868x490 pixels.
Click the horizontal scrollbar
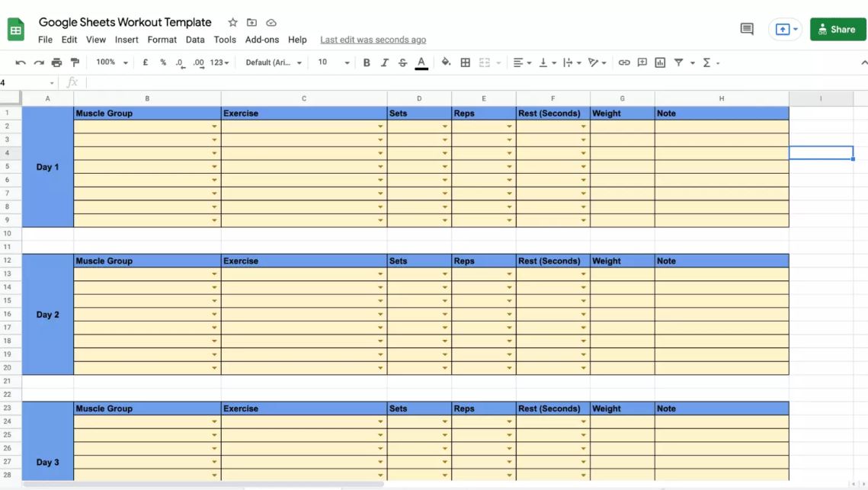click(x=203, y=485)
